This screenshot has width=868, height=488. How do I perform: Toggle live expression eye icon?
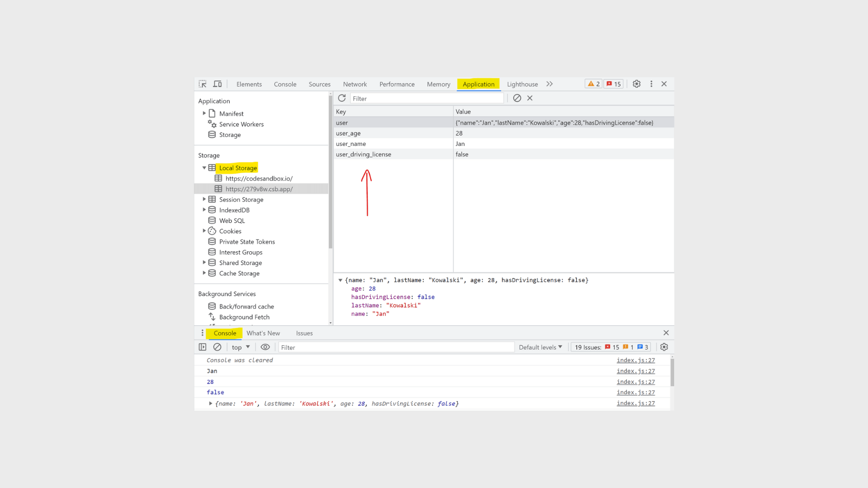pyautogui.click(x=265, y=347)
